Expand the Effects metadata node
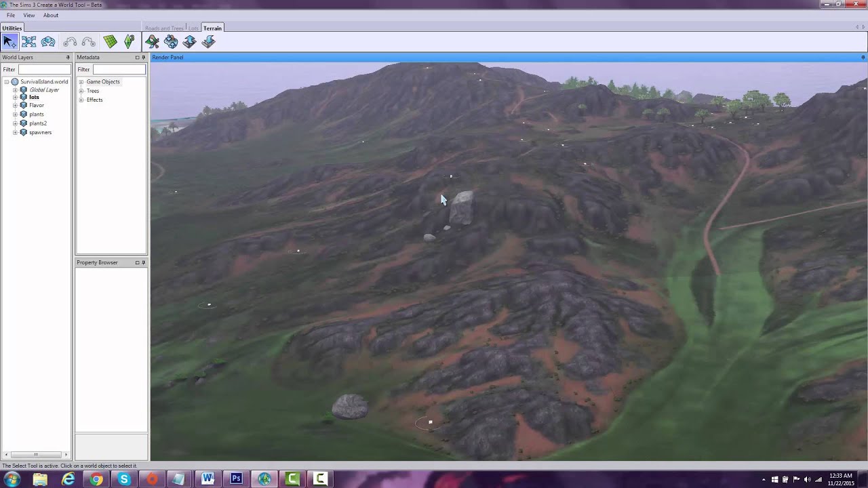This screenshot has height=488, width=868. [x=81, y=100]
